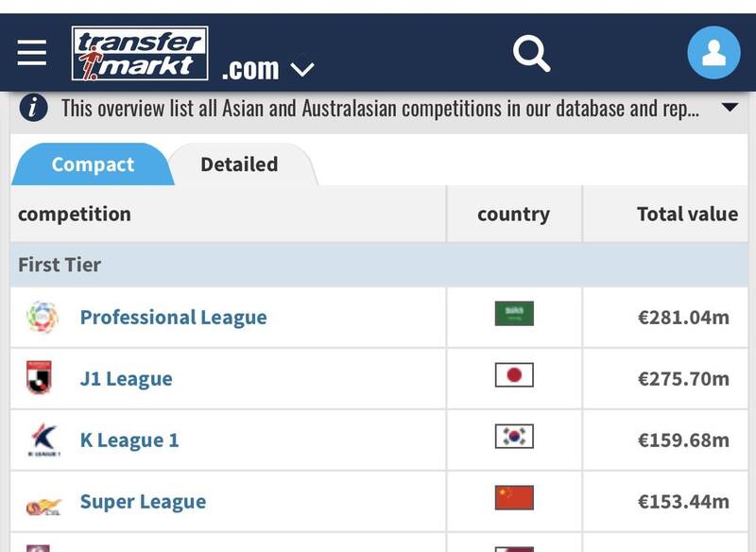Open the J1 League link
Image resolution: width=756 pixels, height=552 pixels.
pyautogui.click(x=126, y=379)
